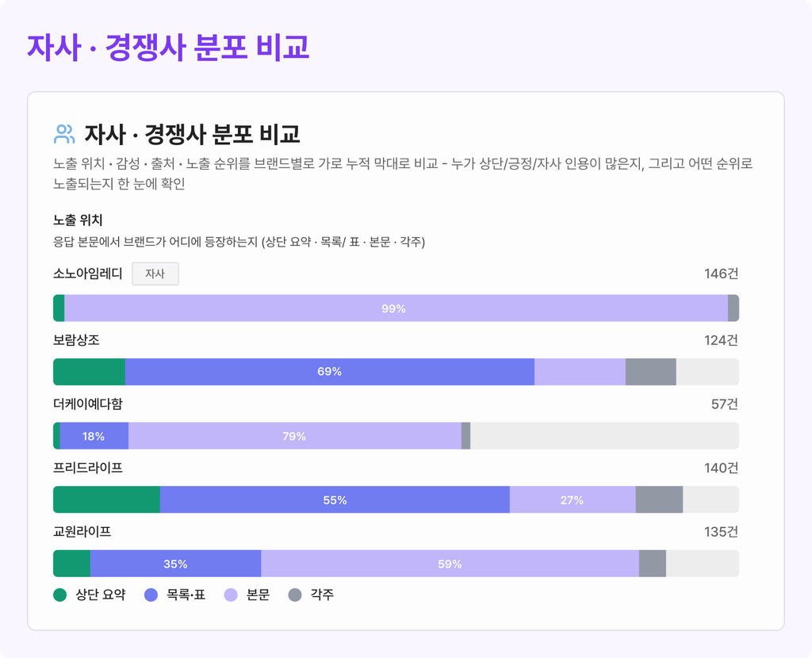Click the 더케이예다함 brand name
Screen dimensions: 812x658
(x=88, y=404)
